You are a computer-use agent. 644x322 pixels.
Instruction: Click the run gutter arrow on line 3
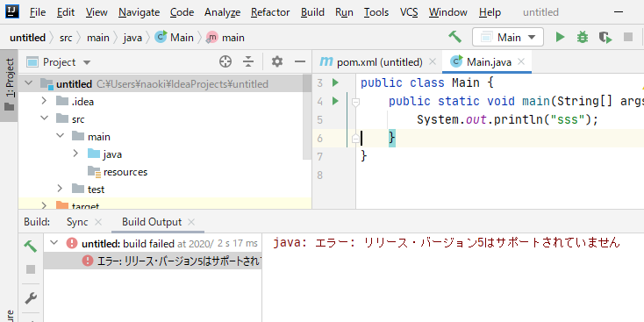pyautogui.click(x=335, y=82)
